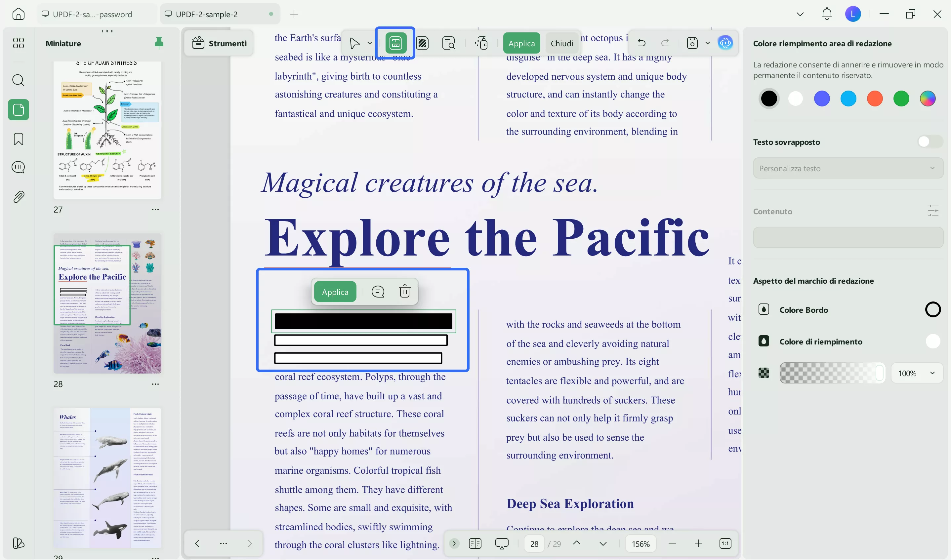Unpin the Miniature panel pin icon
The height and width of the screenshot is (560, 951).
coord(159,43)
